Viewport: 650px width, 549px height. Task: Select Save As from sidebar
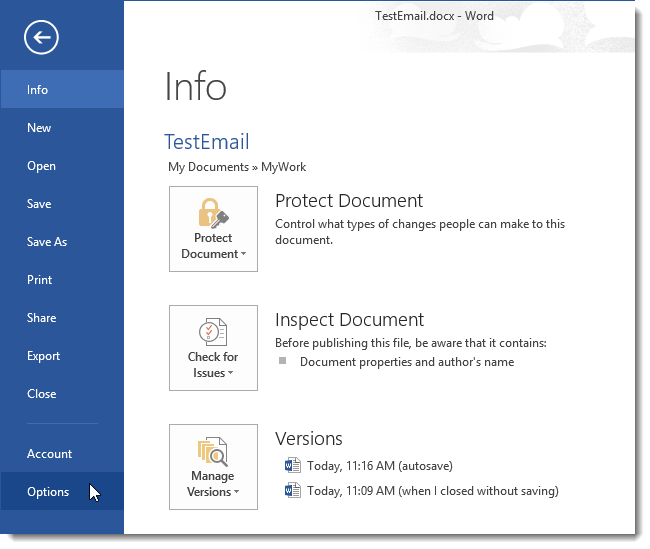47,242
